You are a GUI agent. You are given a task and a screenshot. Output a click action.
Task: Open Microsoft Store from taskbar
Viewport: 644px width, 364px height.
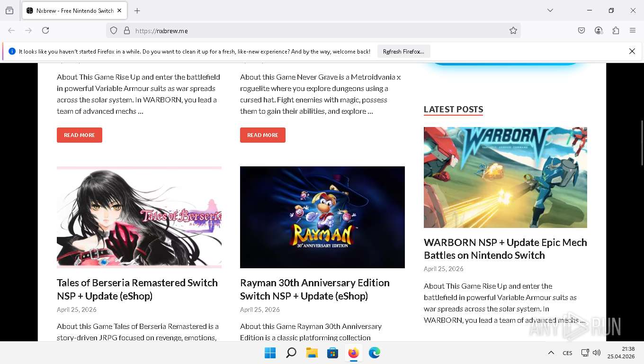(x=332, y=353)
